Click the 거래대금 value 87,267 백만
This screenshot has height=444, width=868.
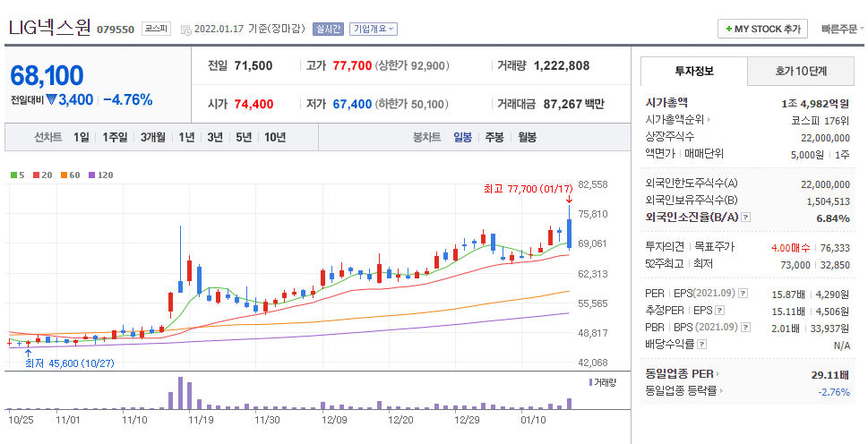pos(573,104)
